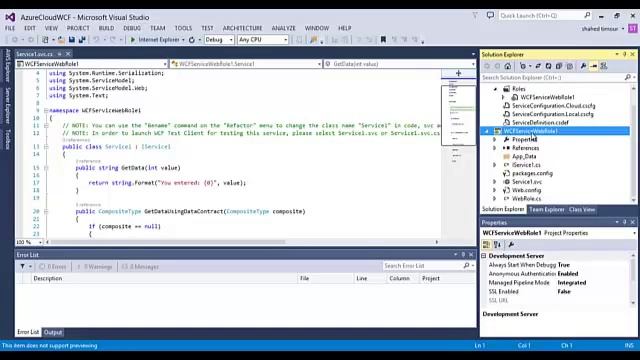Expand the Properties node in Solution Explorer
Screen dimensions: 640x360
click(494, 140)
